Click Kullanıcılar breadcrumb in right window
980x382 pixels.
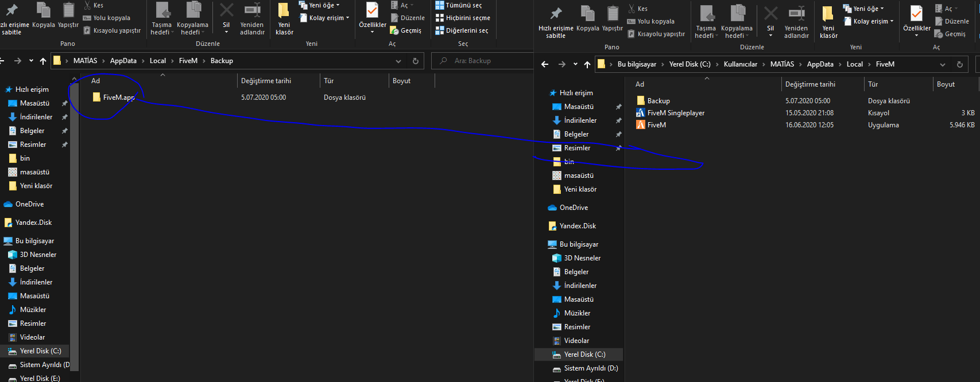point(741,64)
